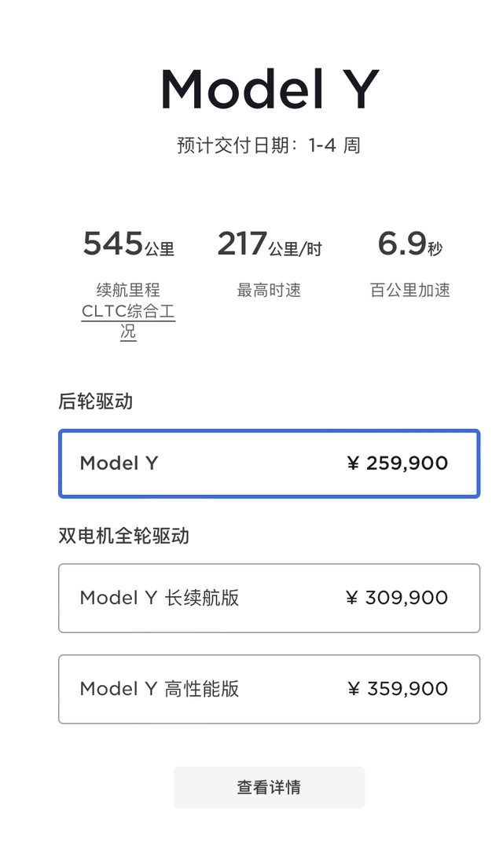
Task: Click the ¥ 259,900 price
Action: click(397, 463)
